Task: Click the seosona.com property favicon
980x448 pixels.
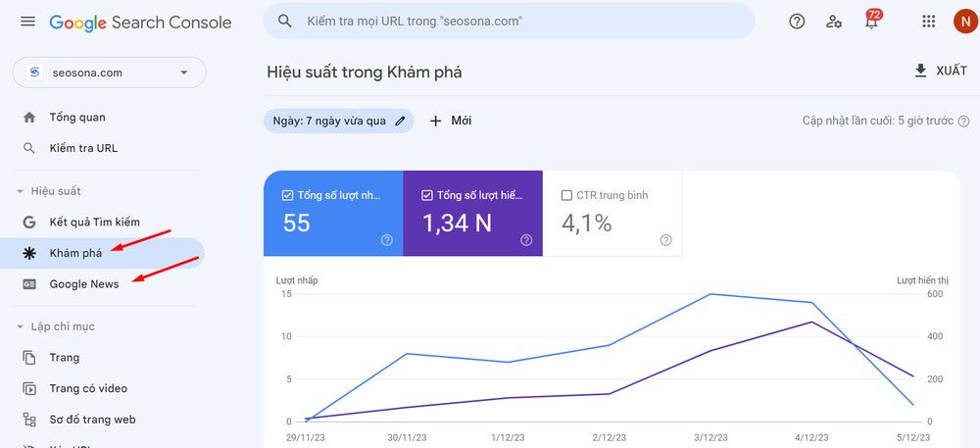Action: (x=33, y=73)
